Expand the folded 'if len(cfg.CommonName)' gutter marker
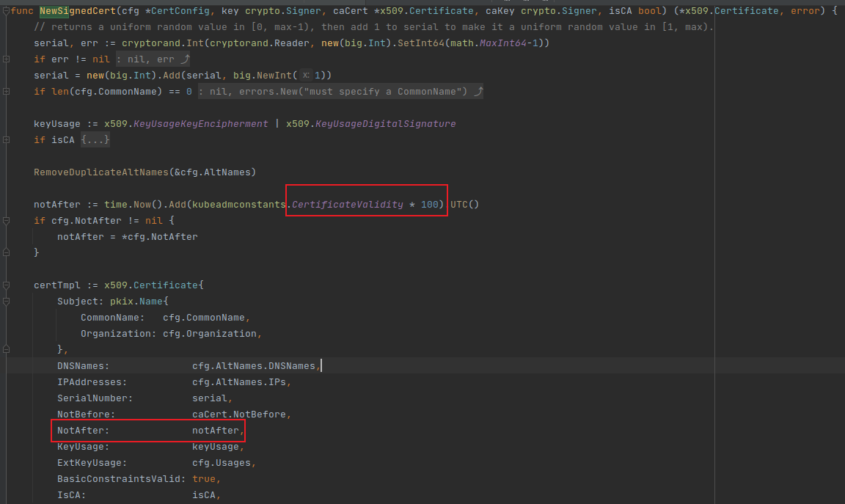The height and width of the screenshot is (504, 845). pyautogui.click(x=6, y=92)
